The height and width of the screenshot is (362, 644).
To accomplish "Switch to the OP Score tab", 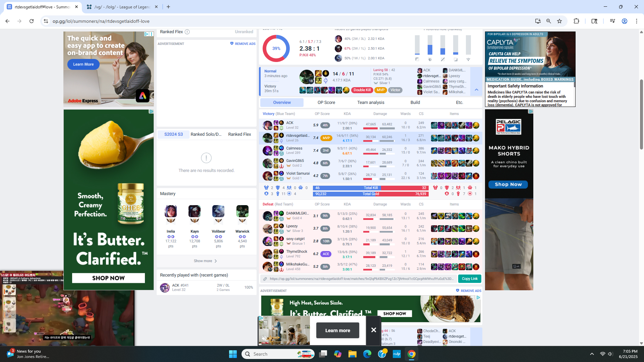I will 326,103.
